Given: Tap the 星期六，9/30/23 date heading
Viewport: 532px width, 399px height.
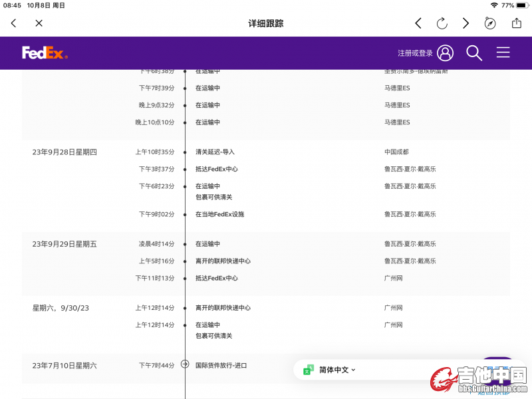Looking at the screenshot, I should (x=61, y=308).
